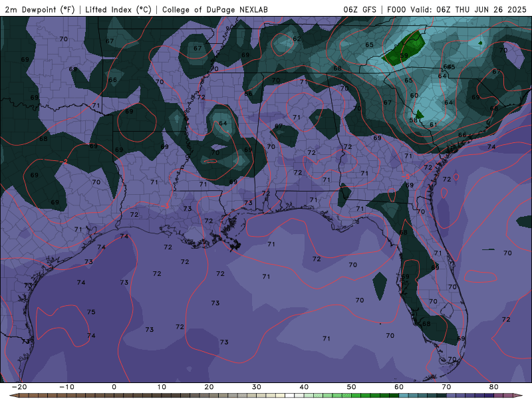
Task: Click the left arrow cap of the colorbar
Action: pos(13,395)
